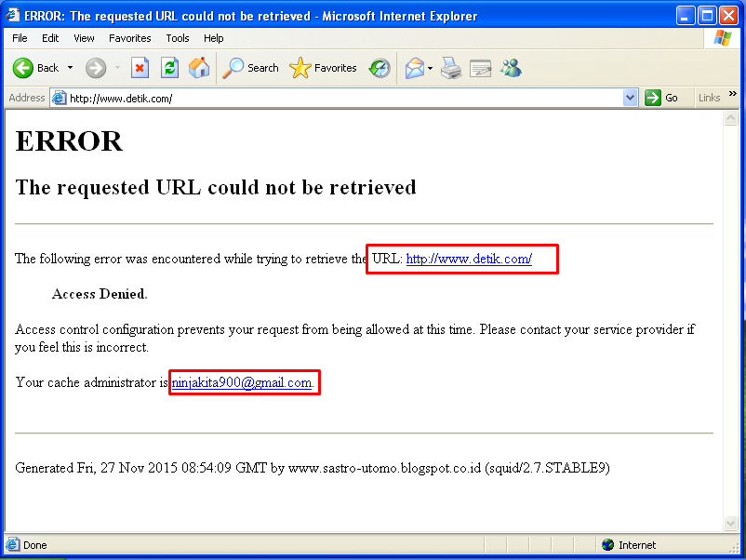Click the ERROR heading text
The width and height of the screenshot is (746, 560).
(69, 140)
